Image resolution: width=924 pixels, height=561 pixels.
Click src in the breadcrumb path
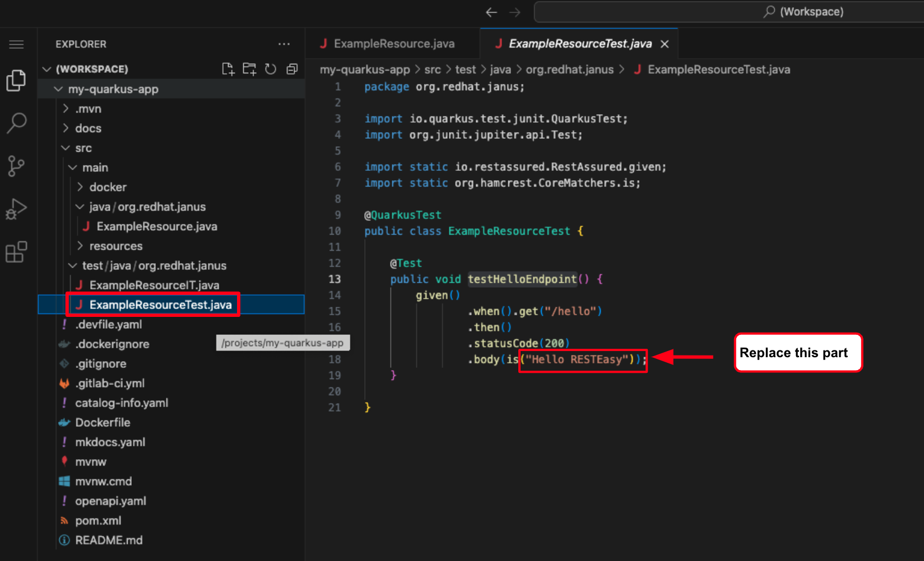coord(433,69)
